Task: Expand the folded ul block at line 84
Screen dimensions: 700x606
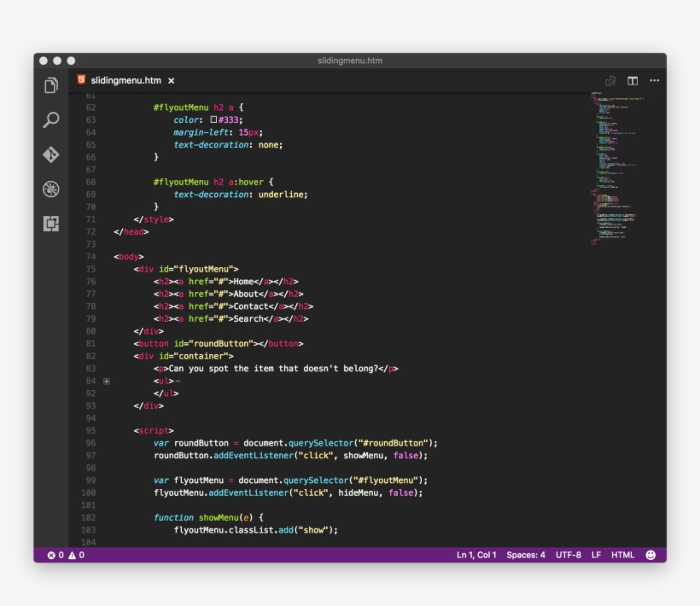Action: (x=106, y=380)
